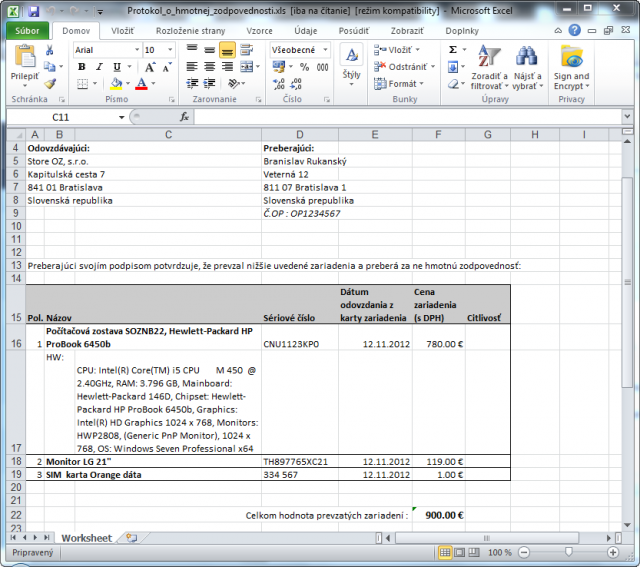Click the zoom slider handle
This screenshot has height=567, width=640.
pyautogui.click(x=568, y=552)
